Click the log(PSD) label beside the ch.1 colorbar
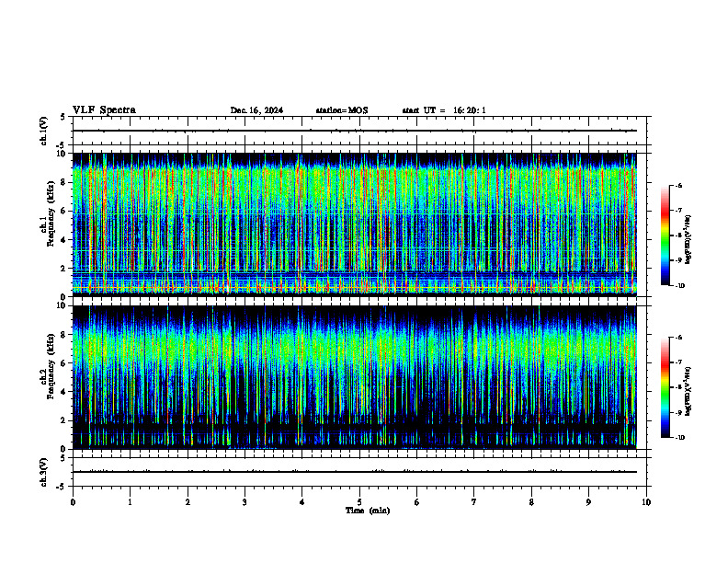 tap(688, 239)
